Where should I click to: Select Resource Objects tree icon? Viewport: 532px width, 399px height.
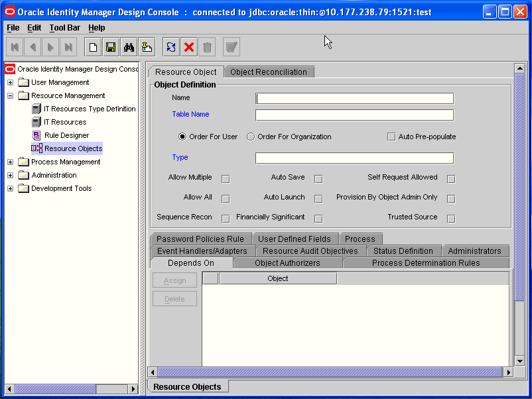coord(36,148)
